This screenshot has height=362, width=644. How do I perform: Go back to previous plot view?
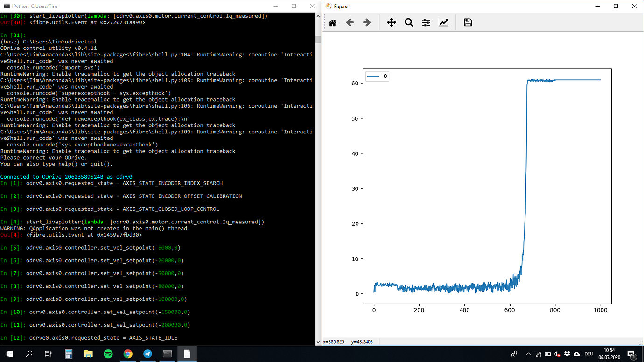[350, 22]
